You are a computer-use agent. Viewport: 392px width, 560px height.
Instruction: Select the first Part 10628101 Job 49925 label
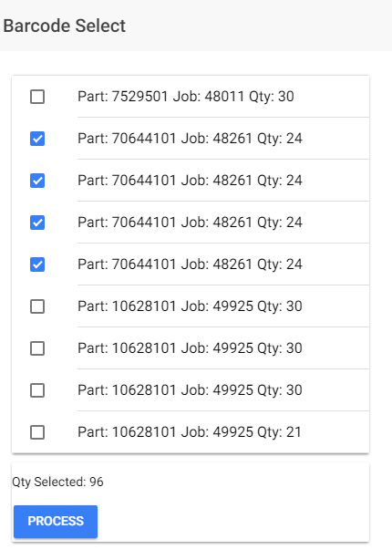tap(190, 306)
